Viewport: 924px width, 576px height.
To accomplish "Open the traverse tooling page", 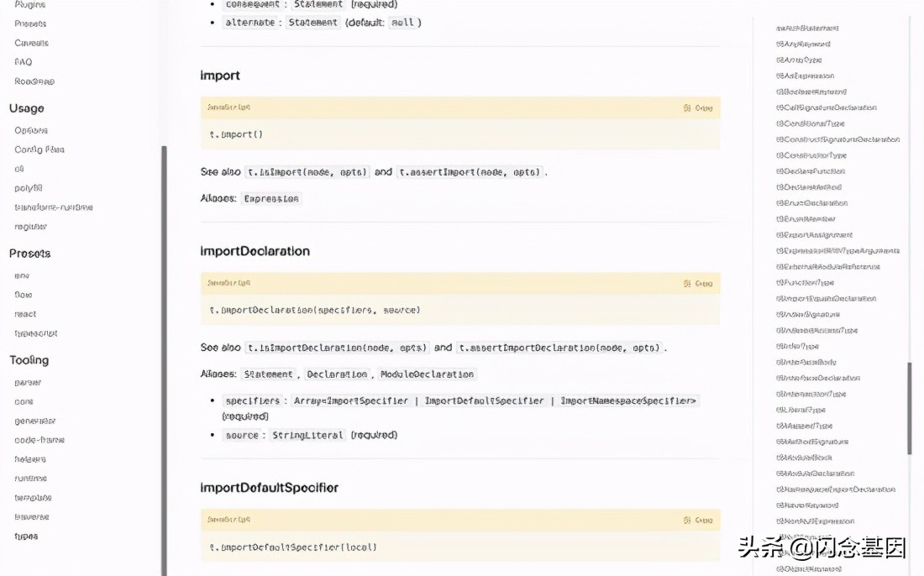I will tap(32, 517).
